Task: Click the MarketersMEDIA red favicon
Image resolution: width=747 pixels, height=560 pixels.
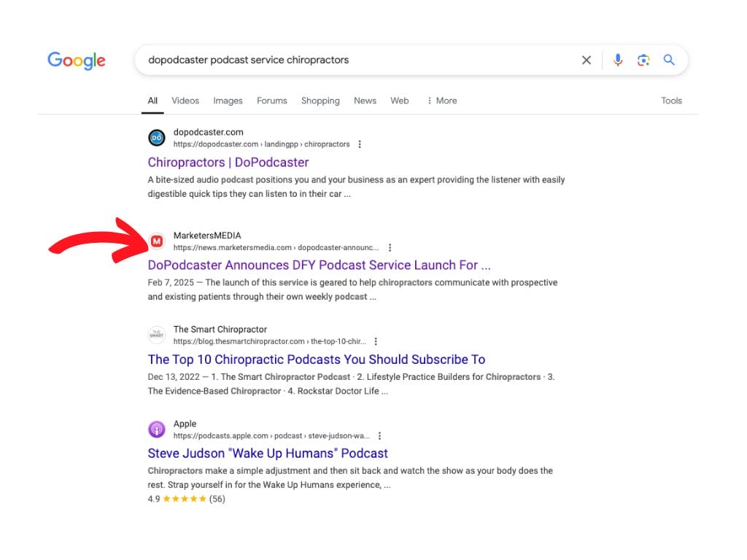Action: coord(157,241)
